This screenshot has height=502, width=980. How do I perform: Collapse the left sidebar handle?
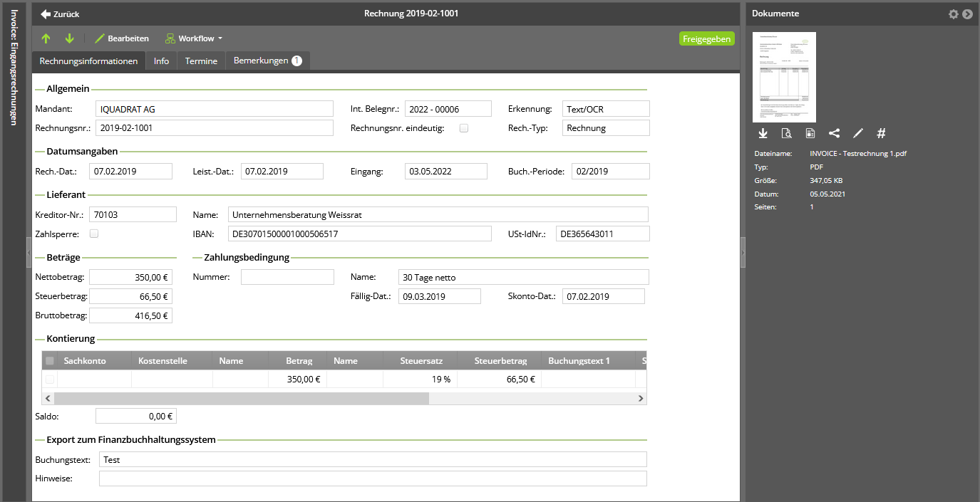tap(29, 252)
